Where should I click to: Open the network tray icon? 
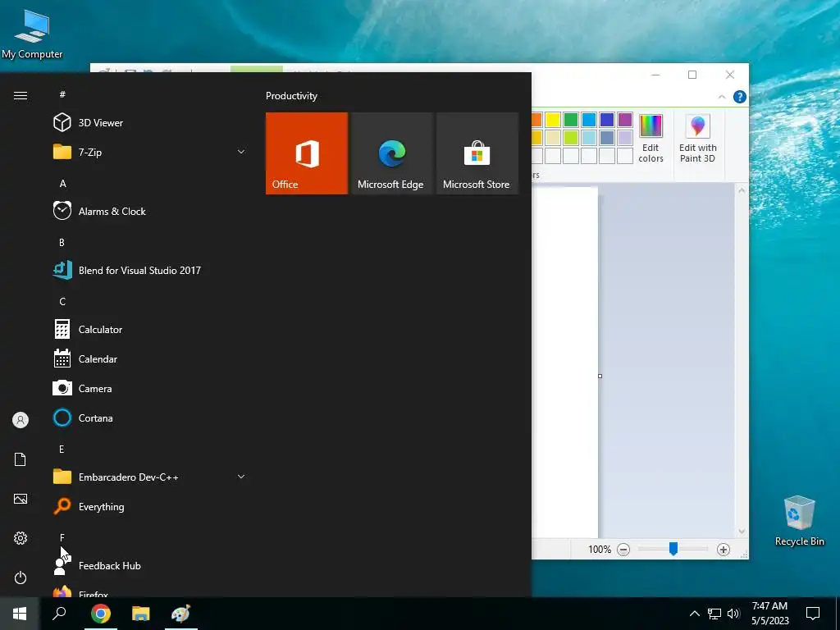714,614
